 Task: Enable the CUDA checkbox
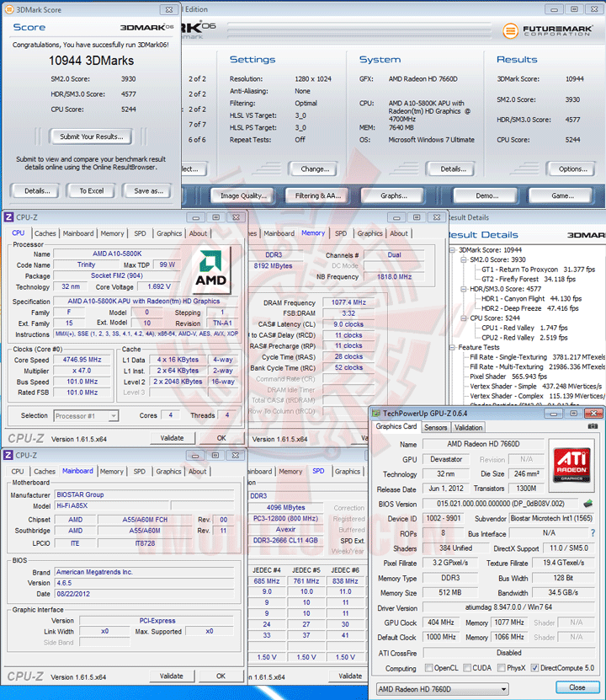pyautogui.click(x=467, y=668)
